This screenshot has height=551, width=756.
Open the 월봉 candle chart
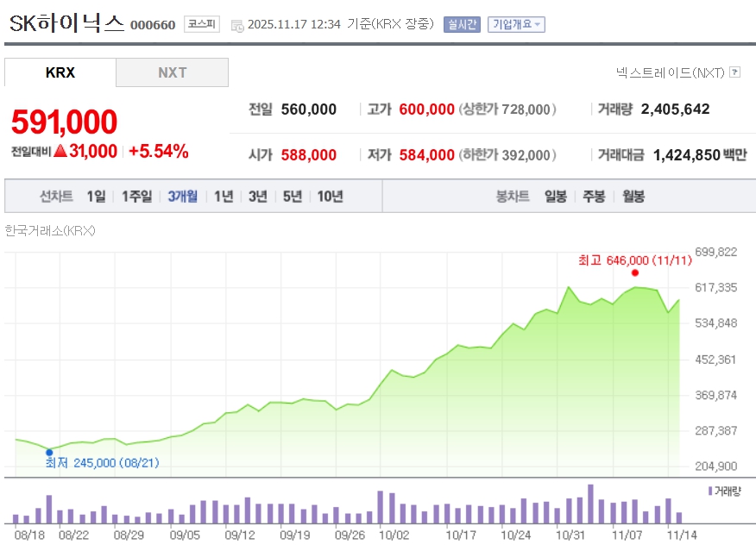633,197
